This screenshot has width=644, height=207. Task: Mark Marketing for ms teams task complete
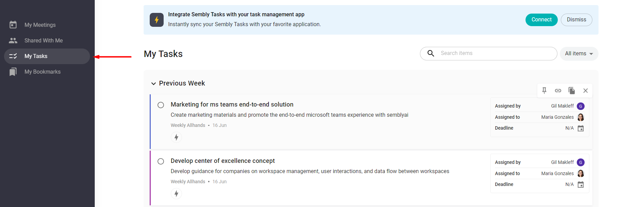click(161, 105)
